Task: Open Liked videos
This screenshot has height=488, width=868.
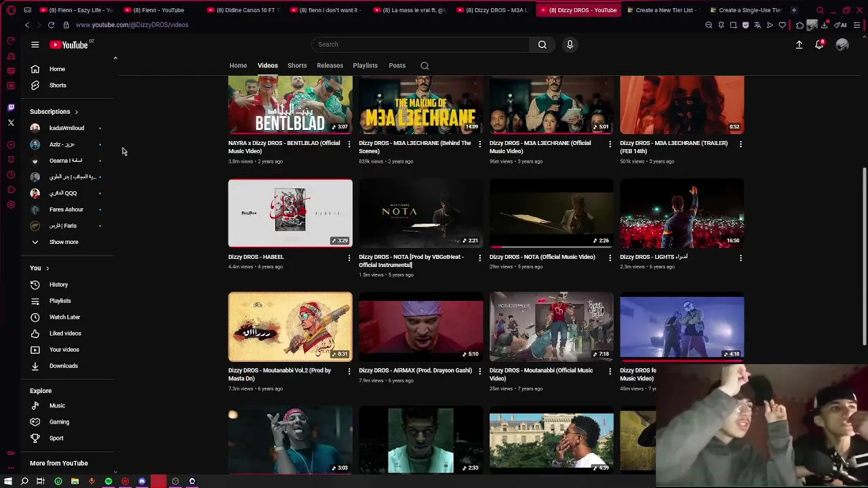Action: [x=66, y=333]
